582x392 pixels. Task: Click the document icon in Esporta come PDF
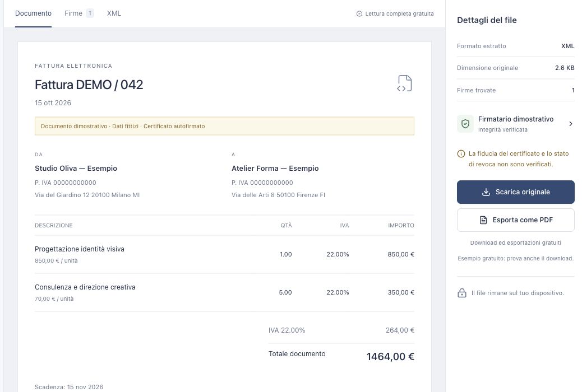tap(483, 220)
